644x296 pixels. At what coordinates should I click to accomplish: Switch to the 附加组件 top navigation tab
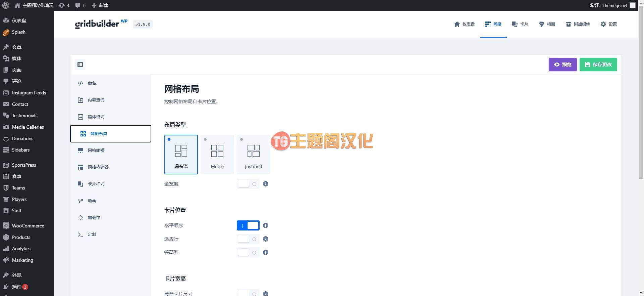[578, 24]
